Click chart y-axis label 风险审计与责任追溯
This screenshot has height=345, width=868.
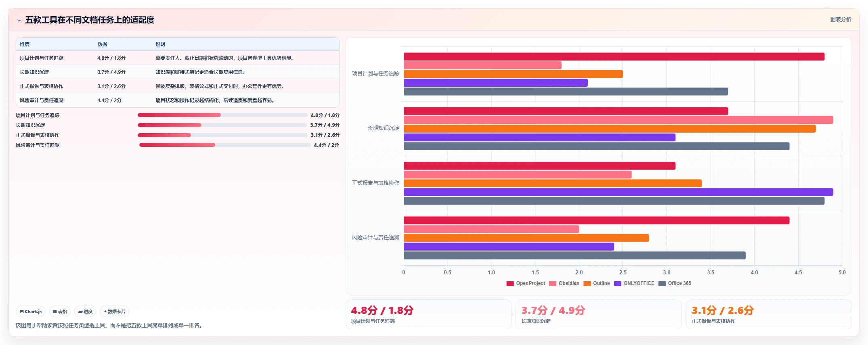(x=375, y=238)
